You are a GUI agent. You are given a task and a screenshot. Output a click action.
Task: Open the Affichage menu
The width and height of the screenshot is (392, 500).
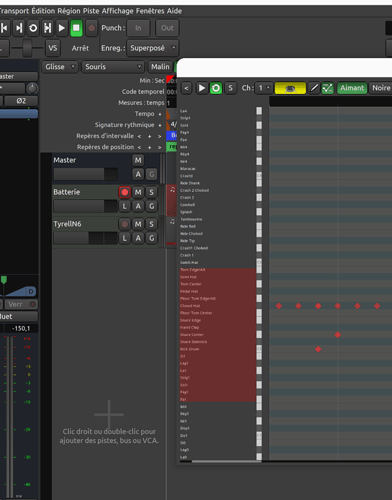click(118, 11)
